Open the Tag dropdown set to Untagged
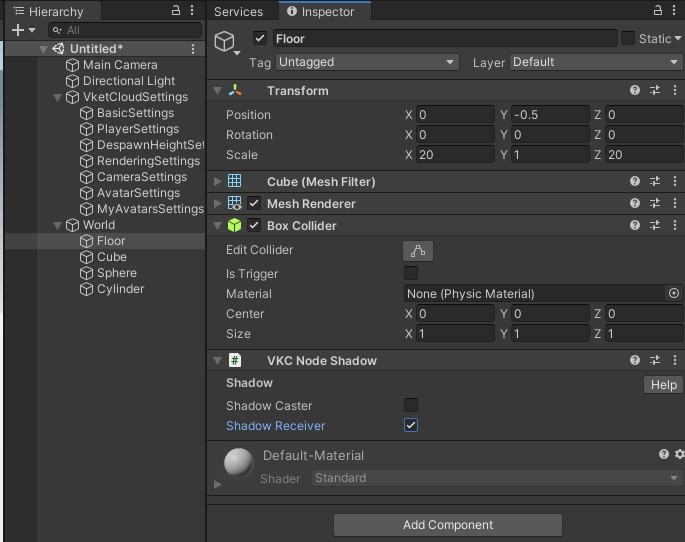 click(366, 62)
